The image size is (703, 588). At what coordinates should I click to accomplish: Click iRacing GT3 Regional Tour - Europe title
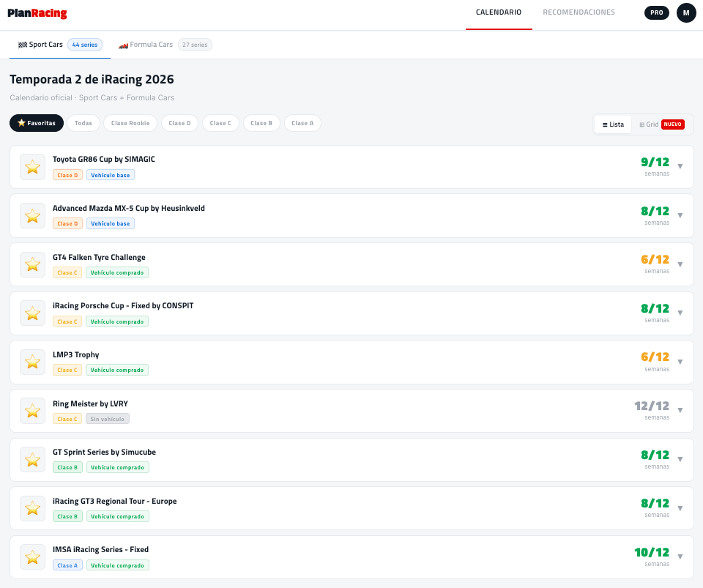click(114, 501)
